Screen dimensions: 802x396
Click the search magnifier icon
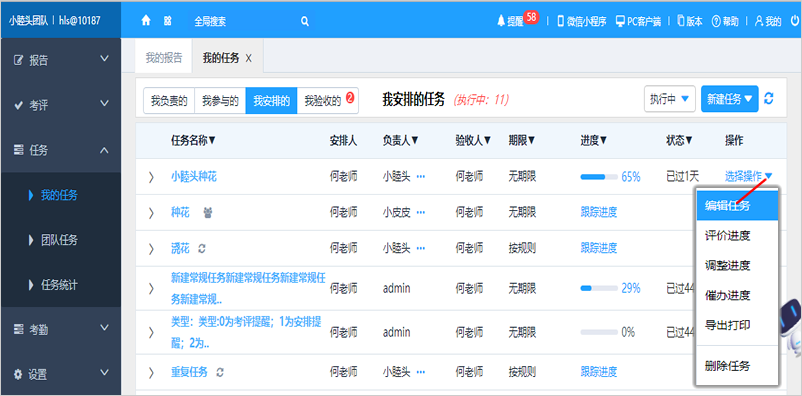point(305,21)
